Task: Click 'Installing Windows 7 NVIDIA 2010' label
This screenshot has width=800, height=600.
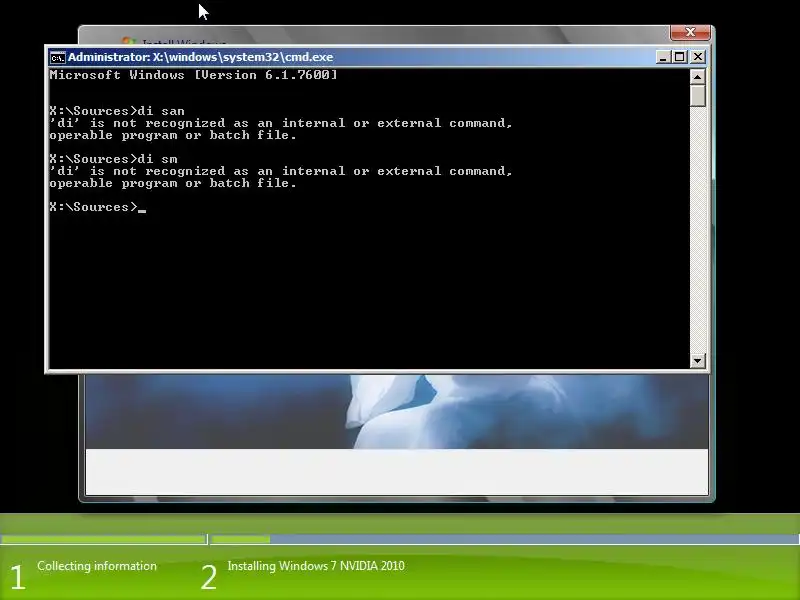Action: [x=316, y=566]
